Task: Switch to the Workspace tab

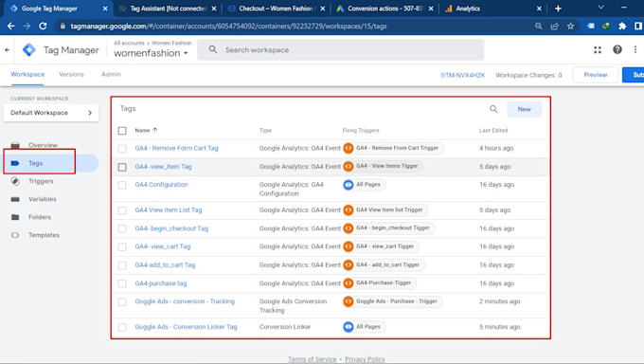Action: [27, 75]
